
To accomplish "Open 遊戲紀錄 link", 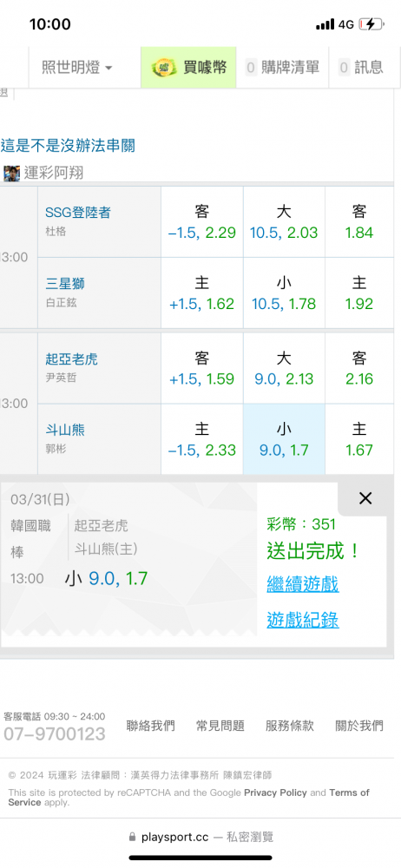I will click(303, 620).
